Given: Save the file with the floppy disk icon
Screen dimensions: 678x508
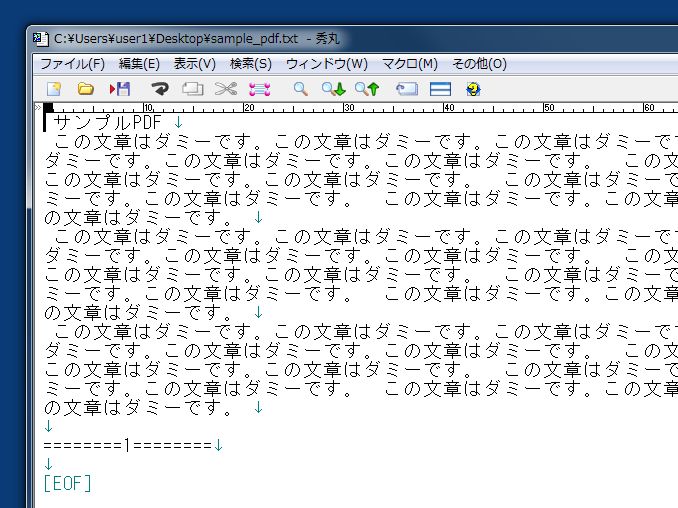Looking at the screenshot, I should (120, 89).
